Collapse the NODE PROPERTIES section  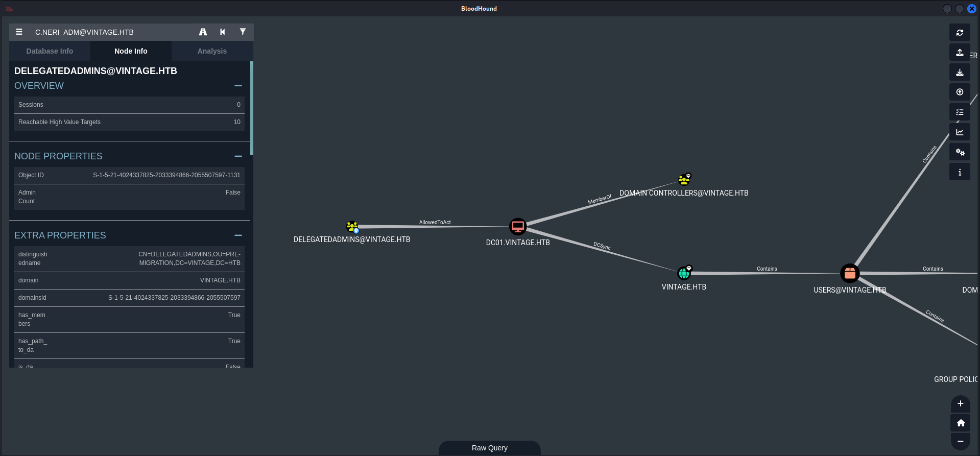pyautogui.click(x=238, y=156)
